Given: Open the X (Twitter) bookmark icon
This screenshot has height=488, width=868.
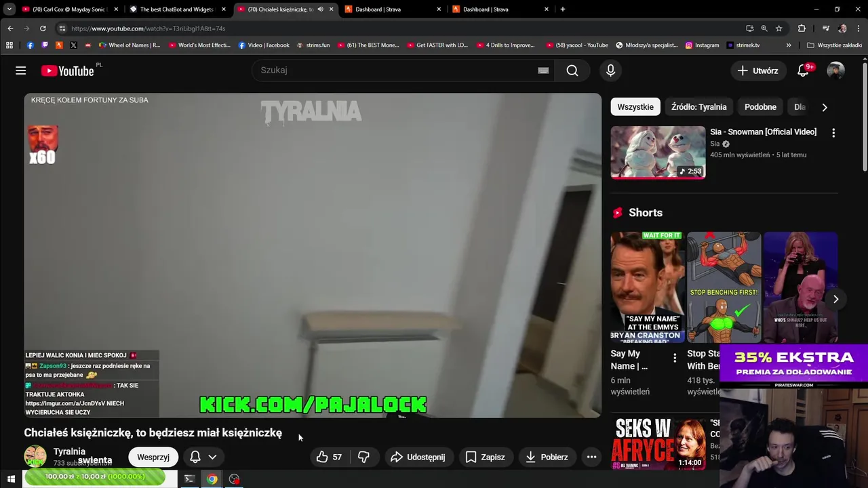Looking at the screenshot, I should point(73,45).
